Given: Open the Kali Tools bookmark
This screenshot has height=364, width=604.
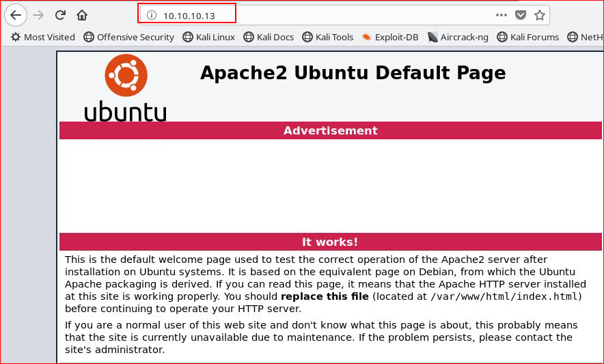Looking at the screenshot, I should point(328,37).
